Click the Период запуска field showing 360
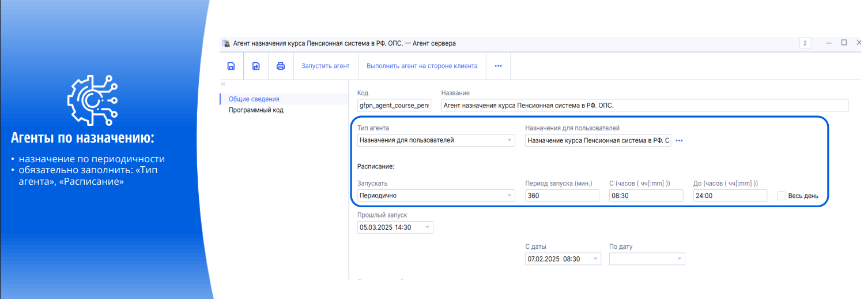 (x=562, y=196)
